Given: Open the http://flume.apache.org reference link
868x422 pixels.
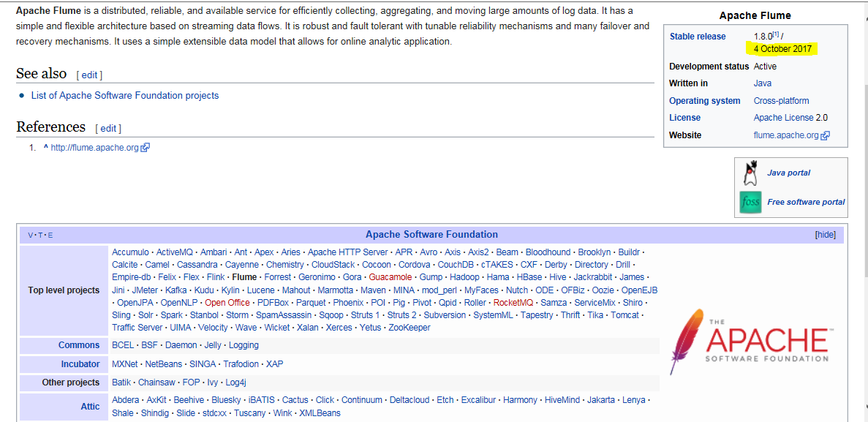Looking at the screenshot, I should (94, 148).
